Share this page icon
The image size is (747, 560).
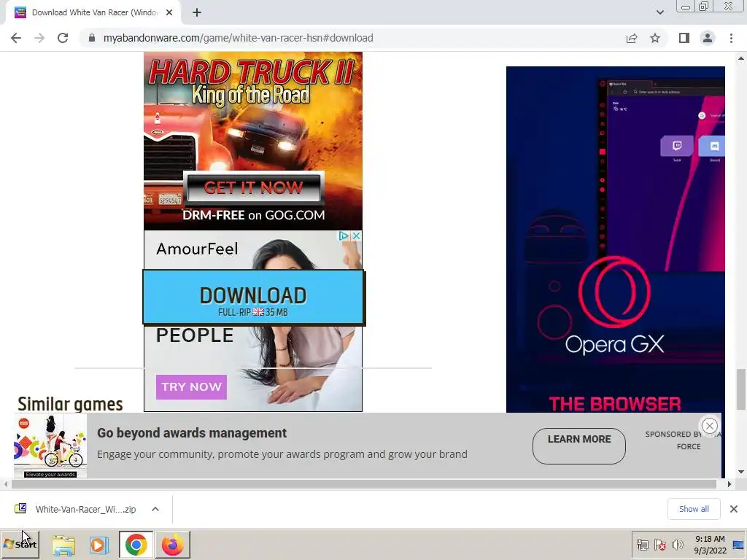[632, 38]
